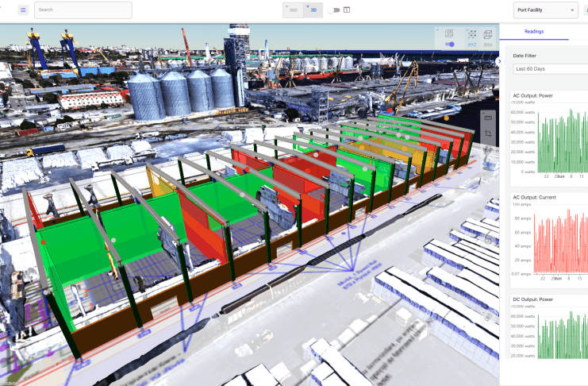Click the Search input field
The width and height of the screenshot is (588, 386).
pos(83,10)
